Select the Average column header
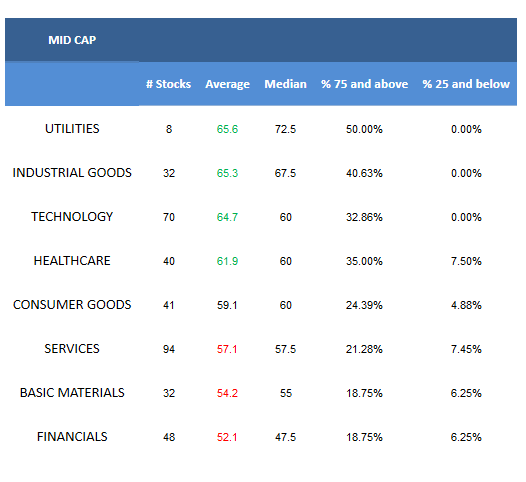Screen dimensions: 526x482 coord(227,84)
